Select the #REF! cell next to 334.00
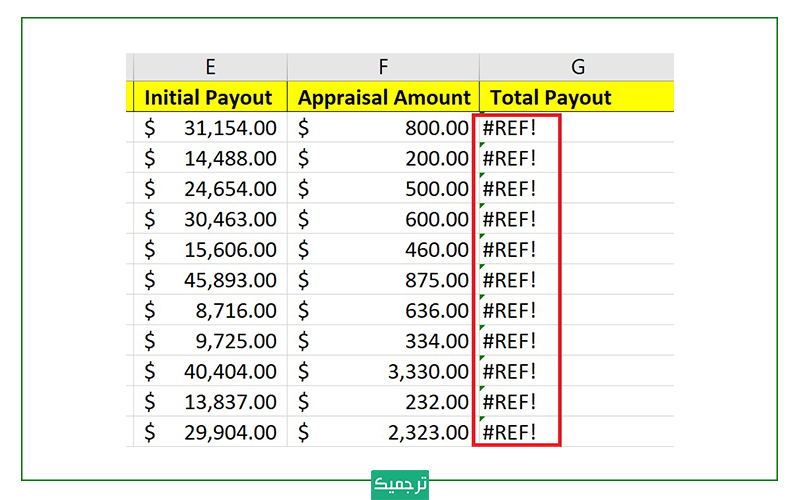Viewport: 800px width, 500px height. (x=516, y=341)
